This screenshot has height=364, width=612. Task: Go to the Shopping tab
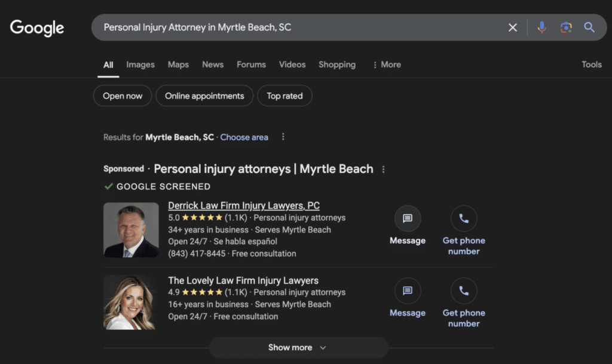click(337, 65)
